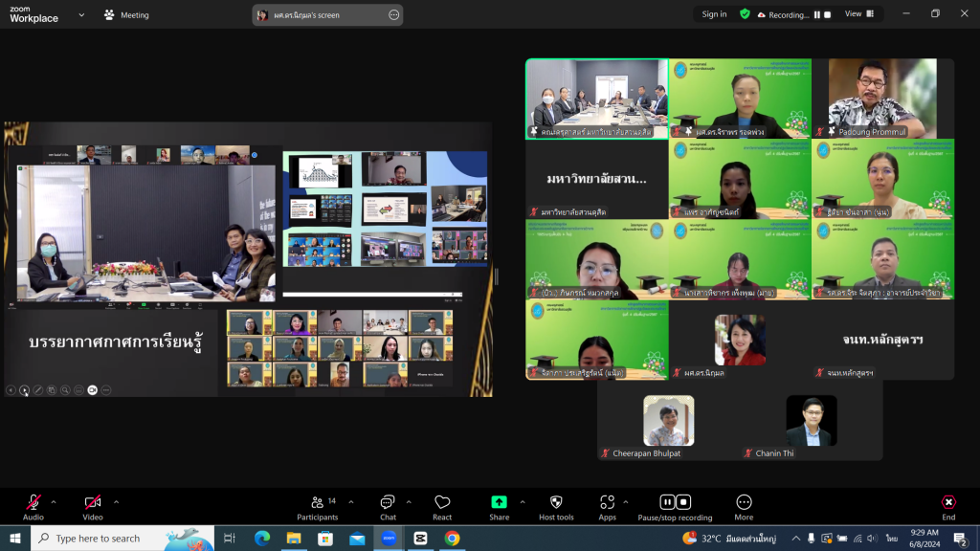Open Host tools shield icon
This screenshot has width=980, height=551.
556,504
